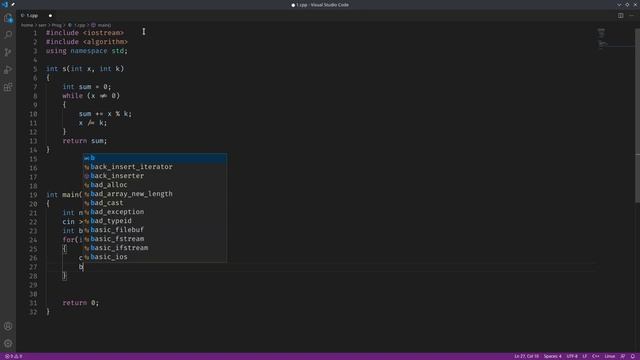Click 'sum += x % k;' on line 10
This screenshot has width=640, height=360.
tap(105, 113)
